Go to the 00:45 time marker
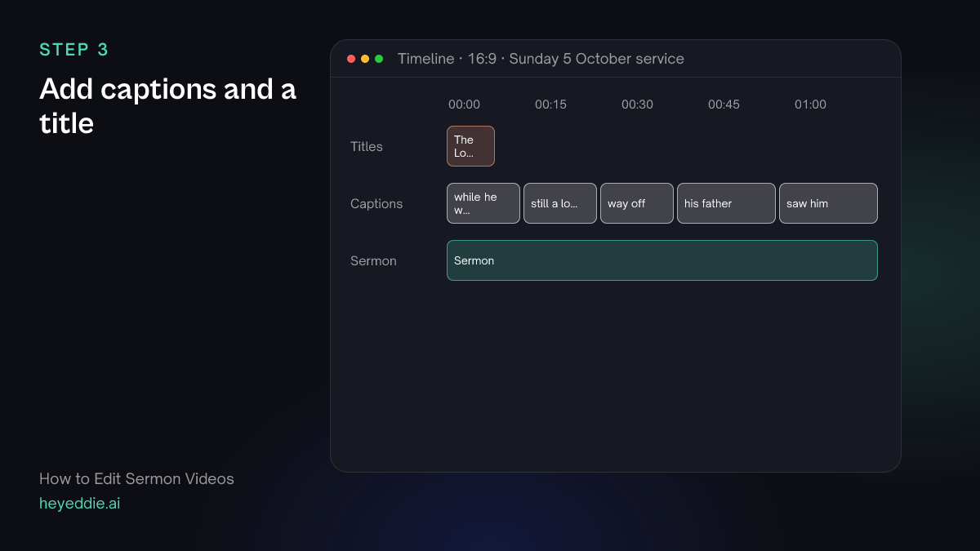 click(724, 104)
